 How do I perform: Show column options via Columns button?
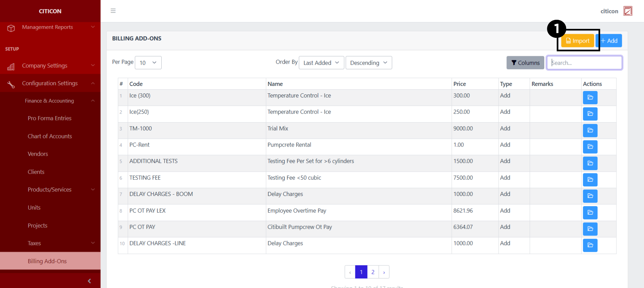pos(525,63)
